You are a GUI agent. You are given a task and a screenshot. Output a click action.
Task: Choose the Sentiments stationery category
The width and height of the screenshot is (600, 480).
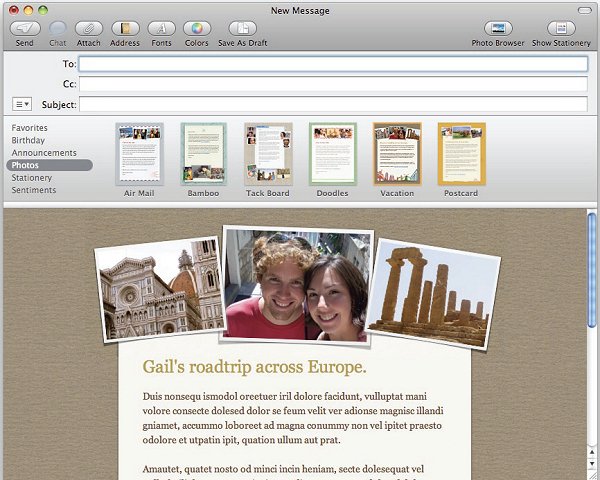[x=34, y=190]
